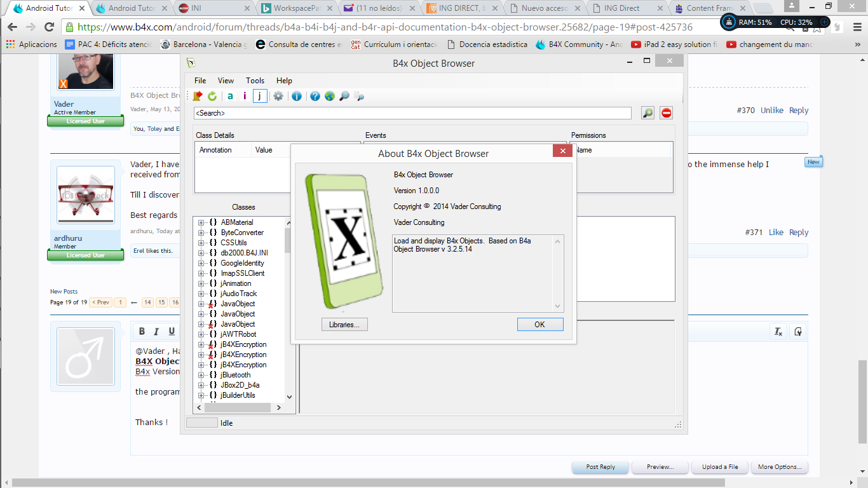Click the Like link on post #371
The image size is (868, 488).
point(776,233)
